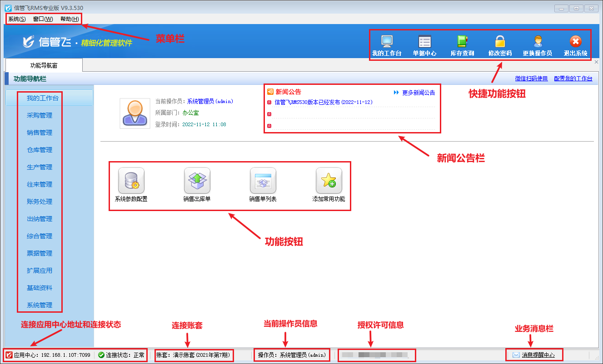Viewport: 603px width, 364px height.
Task: Select 仓库管理 in the navigation sidebar
Action: tap(40, 150)
